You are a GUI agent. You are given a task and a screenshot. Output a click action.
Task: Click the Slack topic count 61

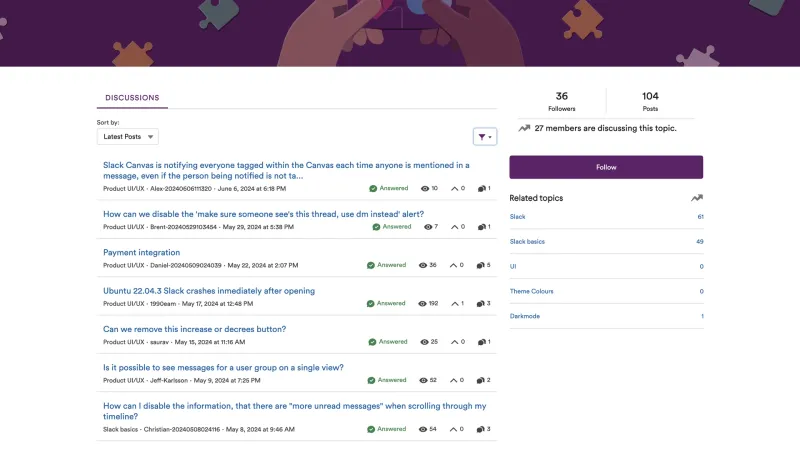coord(701,217)
